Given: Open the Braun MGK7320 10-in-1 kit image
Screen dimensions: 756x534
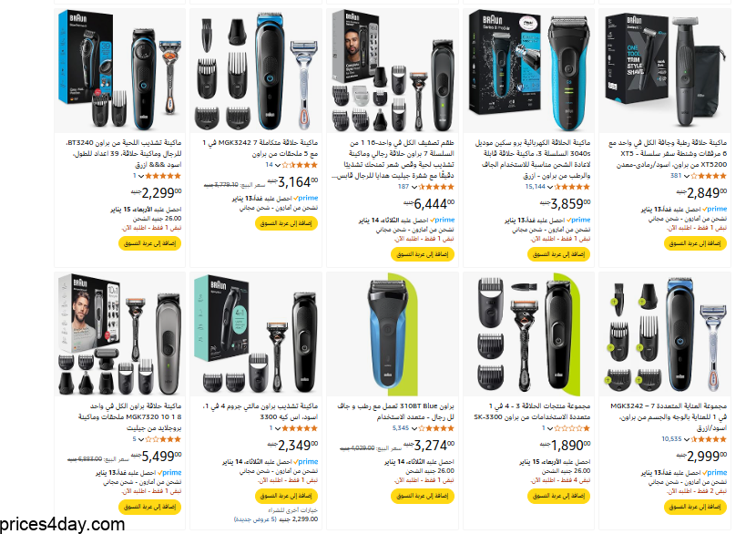Looking at the screenshot, I should coord(119,334).
